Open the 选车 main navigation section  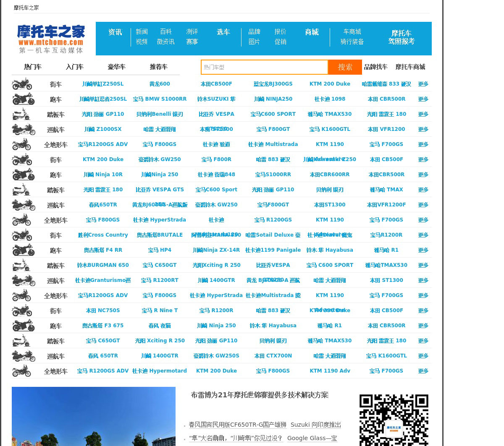(x=223, y=32)
